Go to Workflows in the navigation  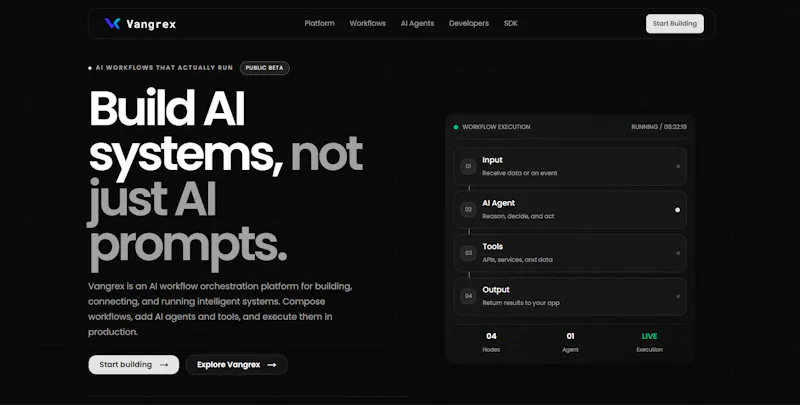[367, 23]
